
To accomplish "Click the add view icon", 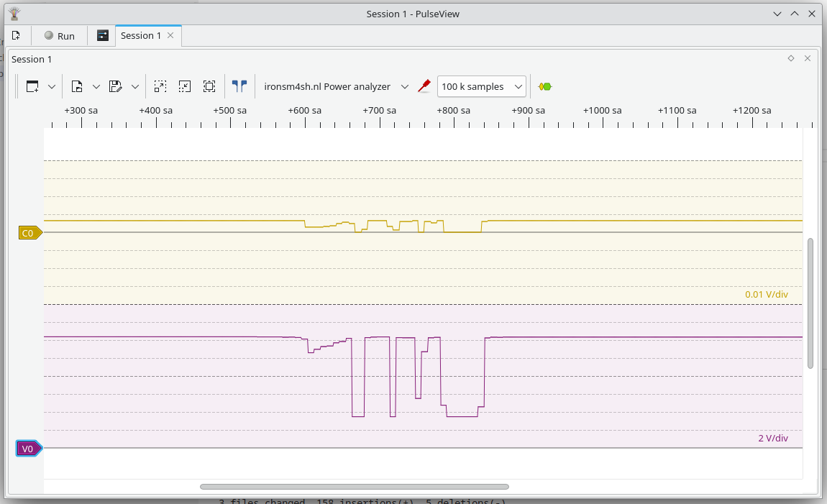I will click(x=32, y=86).
